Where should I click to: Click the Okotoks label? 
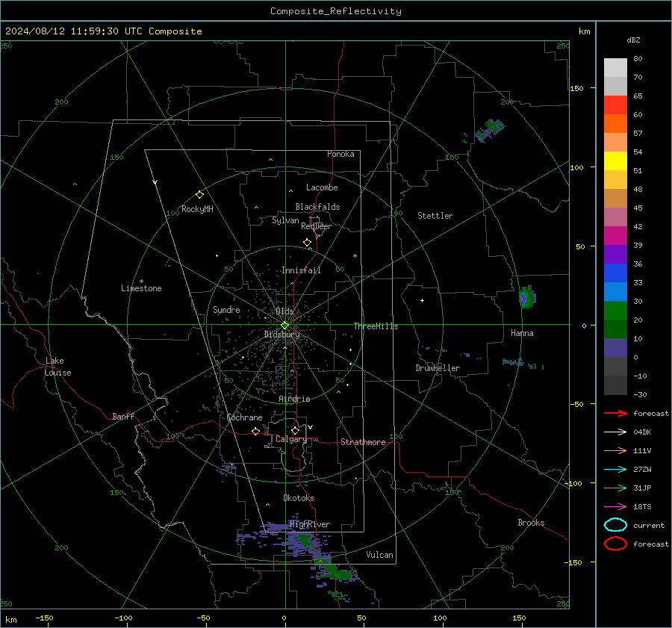[x=299, y=497]
